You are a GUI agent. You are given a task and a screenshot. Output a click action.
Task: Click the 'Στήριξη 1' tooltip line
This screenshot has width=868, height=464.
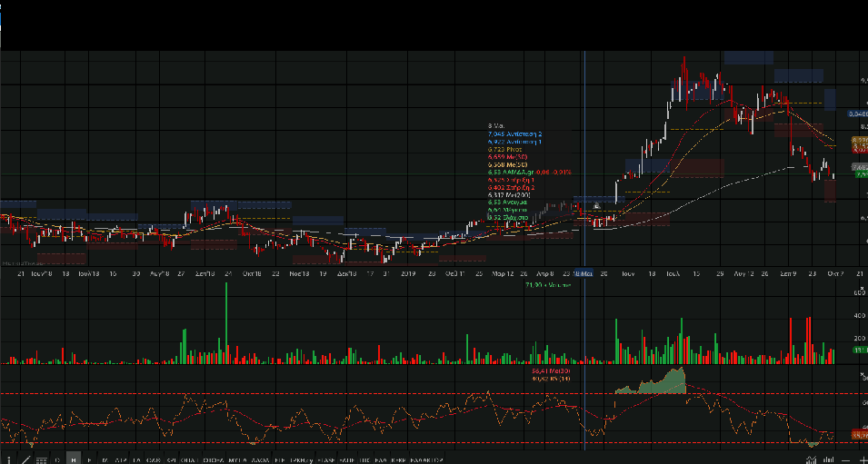pos(511,181)
